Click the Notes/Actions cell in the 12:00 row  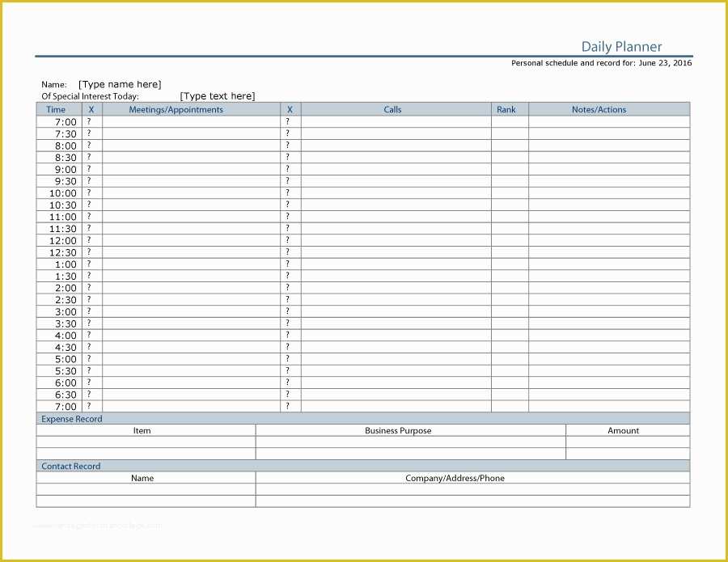click(x=609, y=240)
